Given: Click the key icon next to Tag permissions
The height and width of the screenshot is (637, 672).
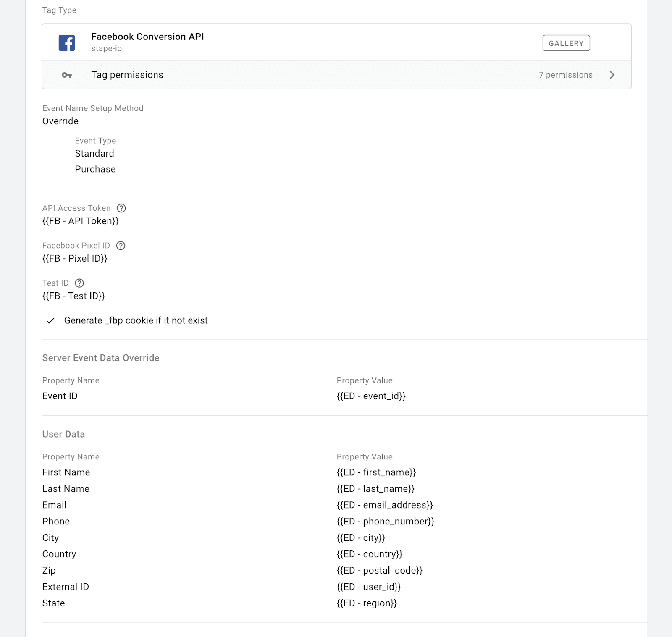Looking at the screenshot, I should (x=66, y=75).
